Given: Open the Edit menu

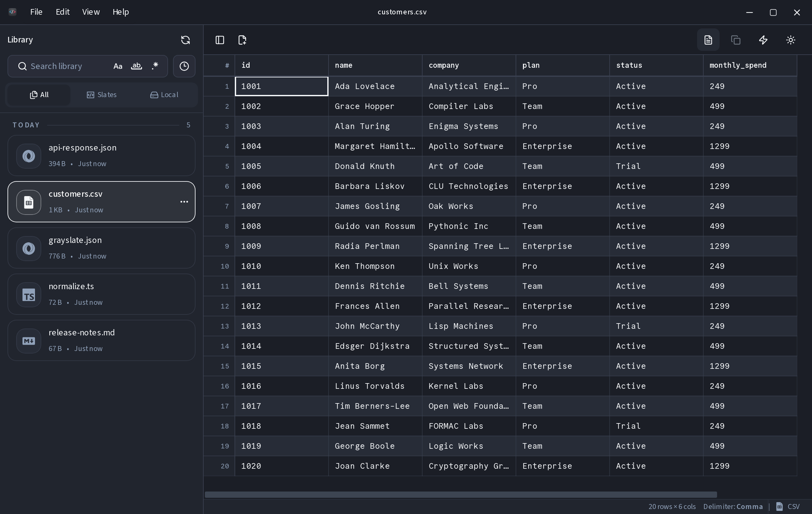Looking at the screenshot, I should coord(63,12).
